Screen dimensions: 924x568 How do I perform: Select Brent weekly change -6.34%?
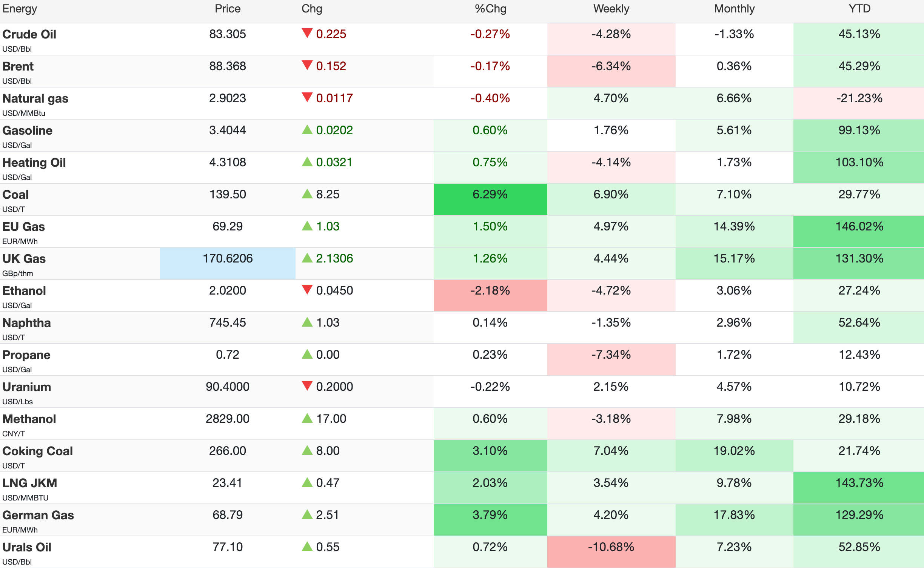611,71
